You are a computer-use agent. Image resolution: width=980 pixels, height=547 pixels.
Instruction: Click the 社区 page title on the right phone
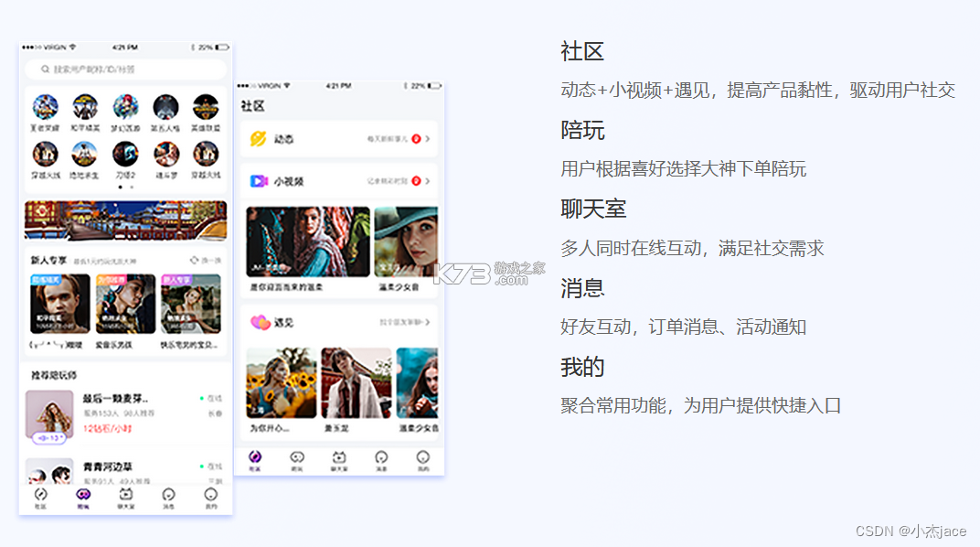click(252, 106)
